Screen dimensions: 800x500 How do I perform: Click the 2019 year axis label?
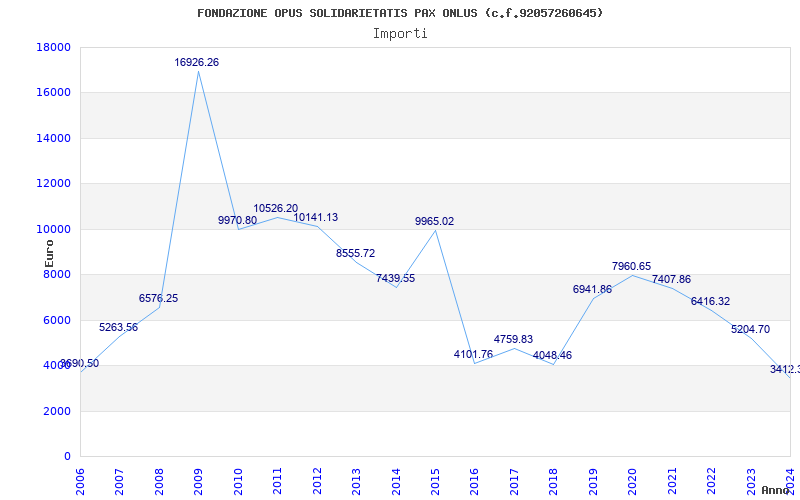point(593,481)
